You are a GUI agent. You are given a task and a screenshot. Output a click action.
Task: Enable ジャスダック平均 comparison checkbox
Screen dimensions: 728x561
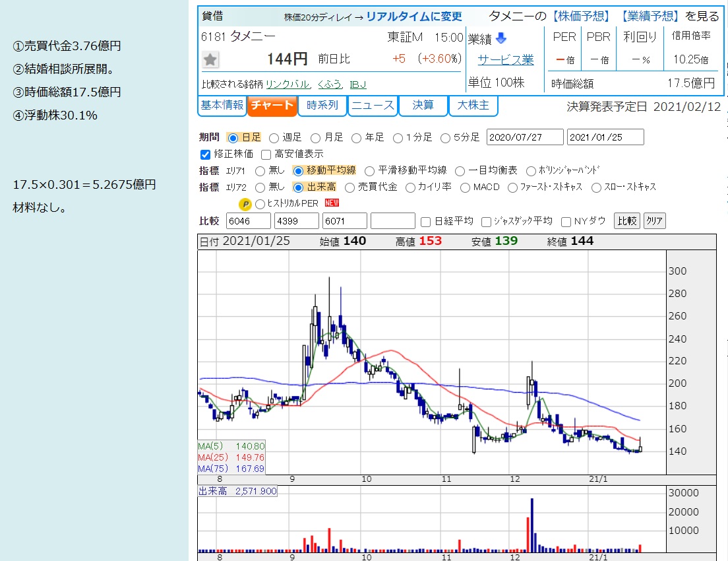pos(486,222)
